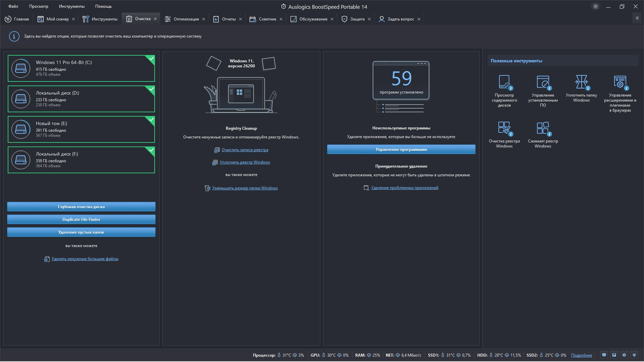This screenshot has width=644, height=362.
Task: Close the Советник tab
Action: click(x=281, y=19)
